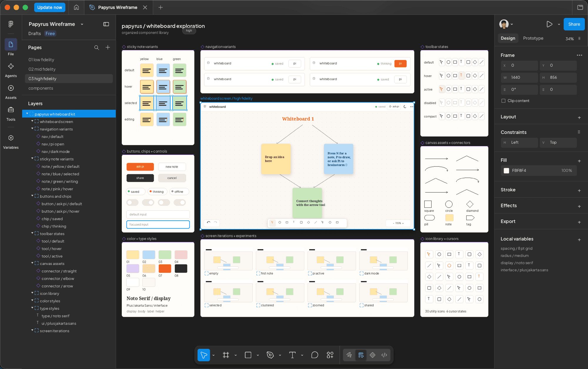
Task: Add a Stroke with the plus button
Action: click(579, 190)
